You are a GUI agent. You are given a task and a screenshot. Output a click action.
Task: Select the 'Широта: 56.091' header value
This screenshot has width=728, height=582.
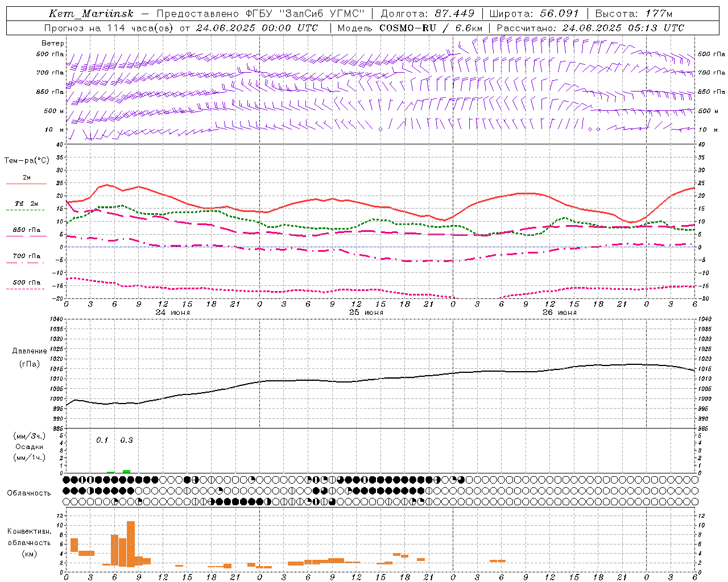[534, 14]
